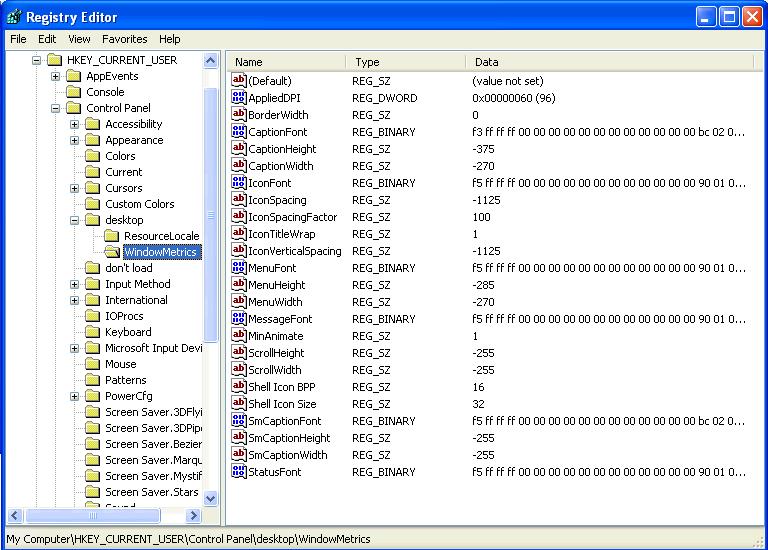768x550 pixels.
Task: Open the File menu
Action: coord(18,39)
